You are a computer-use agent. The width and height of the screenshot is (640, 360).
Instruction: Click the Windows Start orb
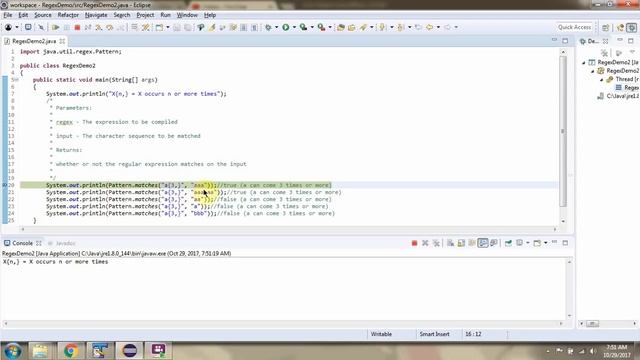tap(12, 351)
